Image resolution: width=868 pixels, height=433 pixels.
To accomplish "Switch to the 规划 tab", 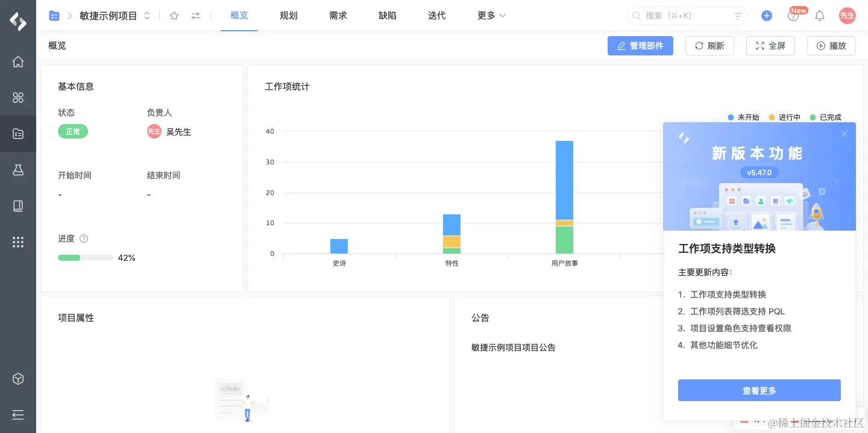I will click(x=289, y=16).
